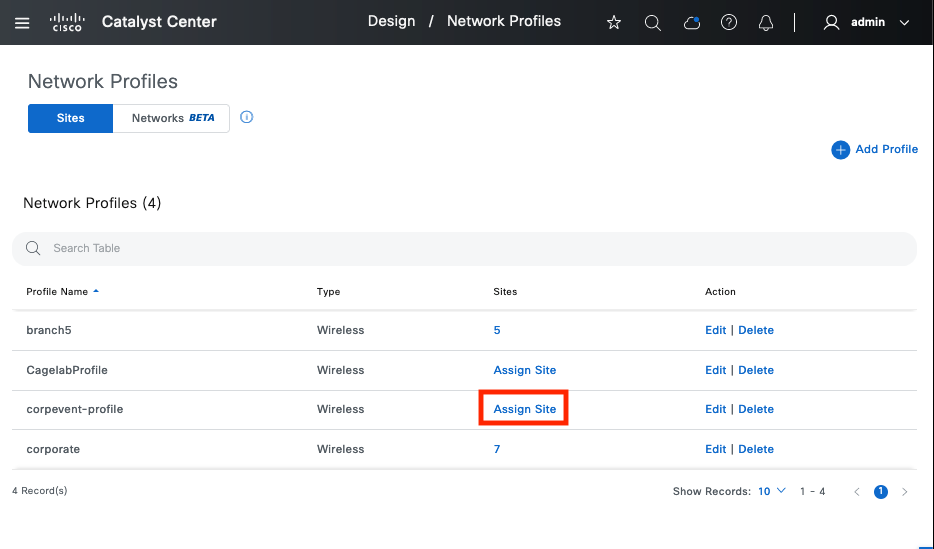Click the info icon beside Networks BETA
Viewport: 934px width, 549px height.
click(x=247, y=117)
